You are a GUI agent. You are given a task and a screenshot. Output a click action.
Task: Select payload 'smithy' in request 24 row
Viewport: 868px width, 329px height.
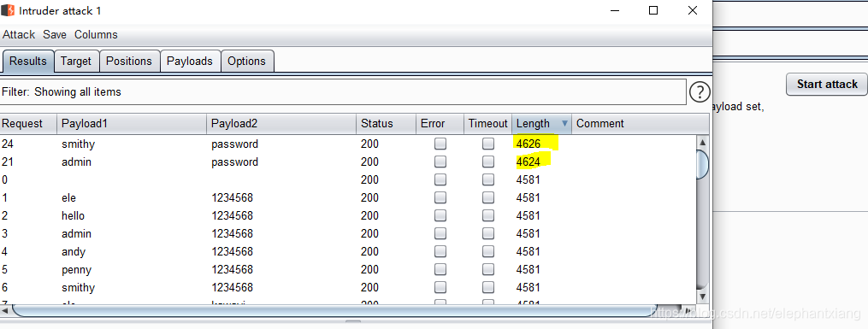tap(78, 144)
